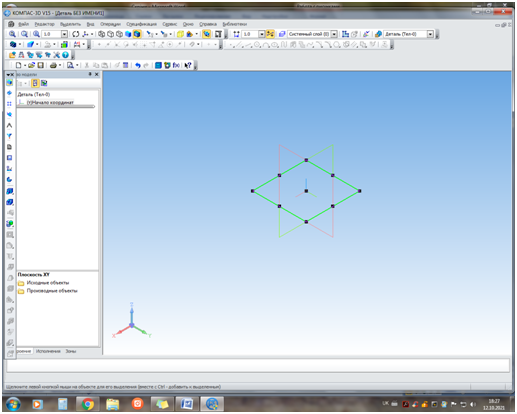The height and width of the screenshot is (414, 517).
Task: Open the Windows Start button
Action: coord(13,404)
